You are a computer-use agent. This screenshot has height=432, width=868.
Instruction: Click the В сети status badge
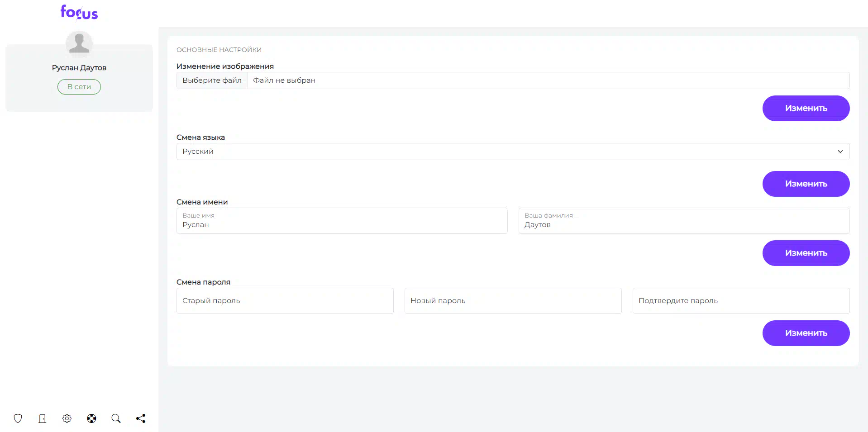79,87
